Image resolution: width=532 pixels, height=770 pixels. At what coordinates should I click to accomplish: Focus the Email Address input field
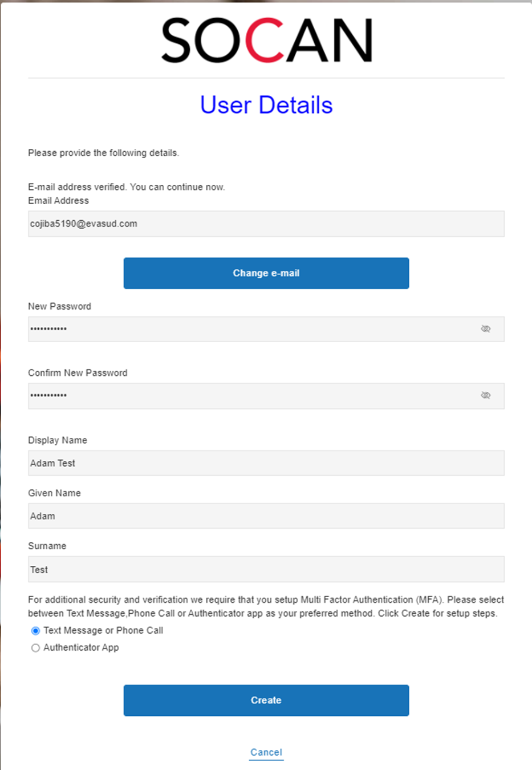(266, 224)
